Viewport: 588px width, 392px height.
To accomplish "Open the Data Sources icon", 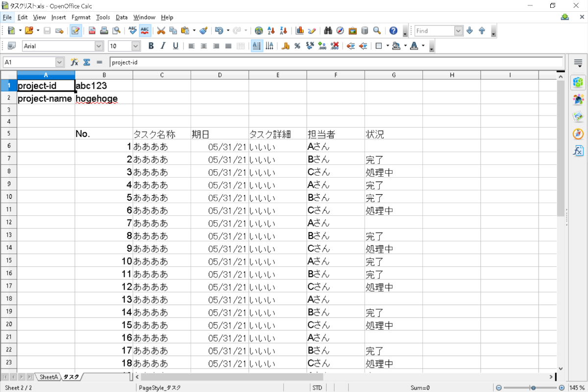I will pyautogui.click(x=365, y=30).
